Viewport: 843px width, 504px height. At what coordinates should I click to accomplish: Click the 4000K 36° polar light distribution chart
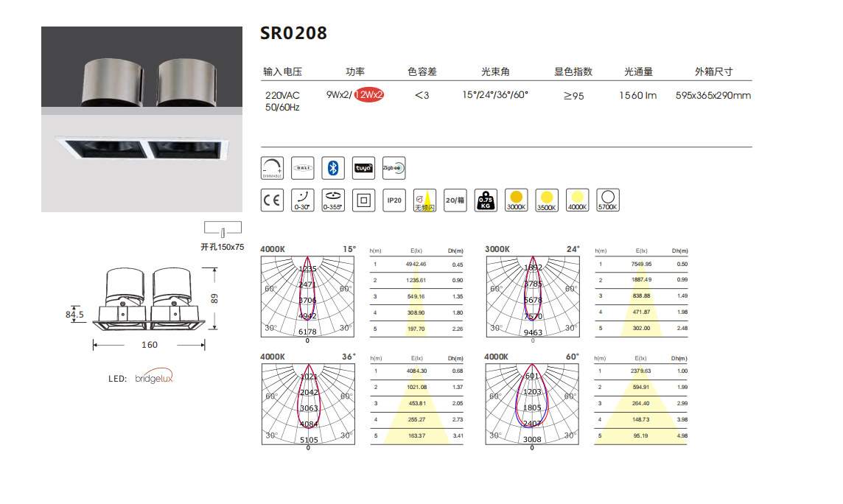coord(308,404)
